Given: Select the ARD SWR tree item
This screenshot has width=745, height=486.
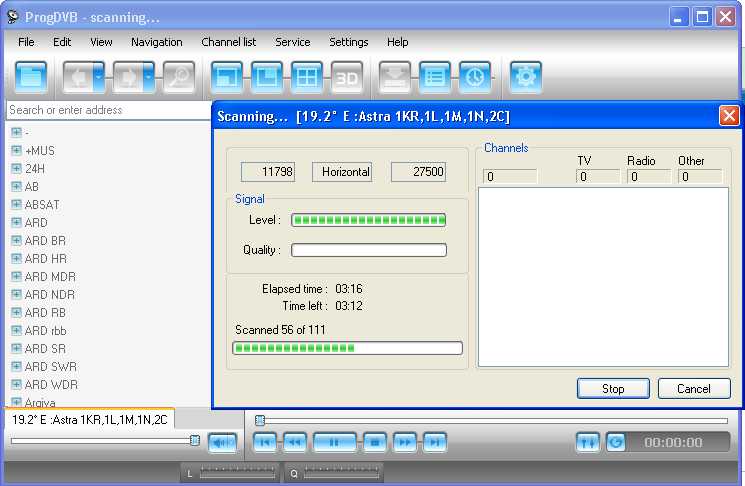Looking at the screenshot, I should tap(50, 367).
